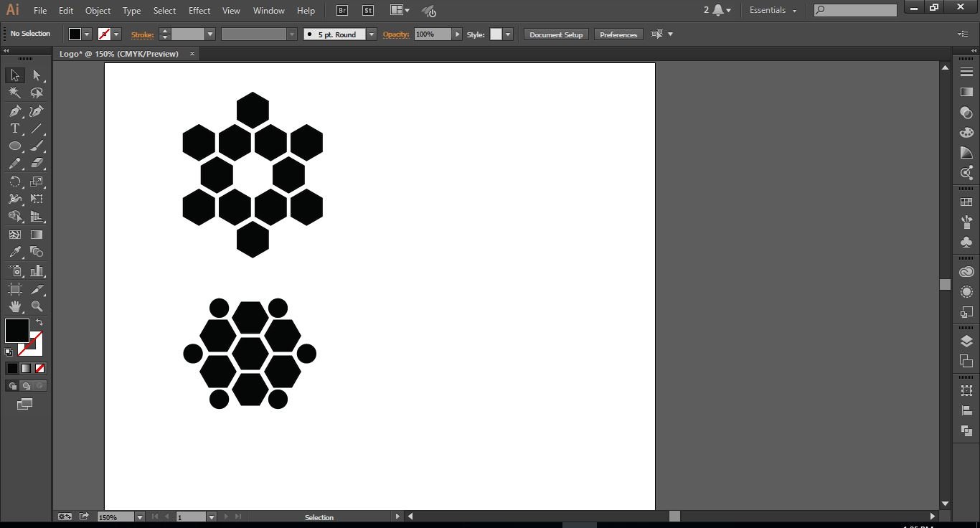
Task: Select the Hand tool
Action: click(14, 306)
